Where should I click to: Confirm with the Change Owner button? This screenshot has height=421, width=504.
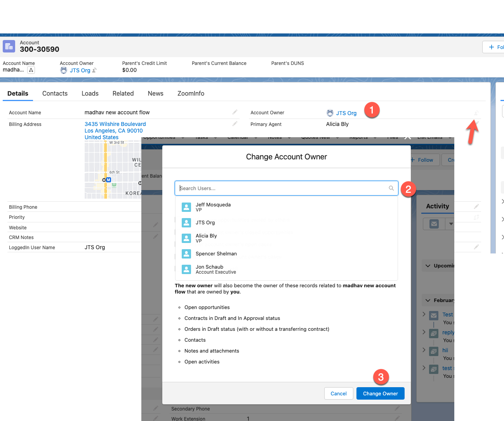click(381, 393)
